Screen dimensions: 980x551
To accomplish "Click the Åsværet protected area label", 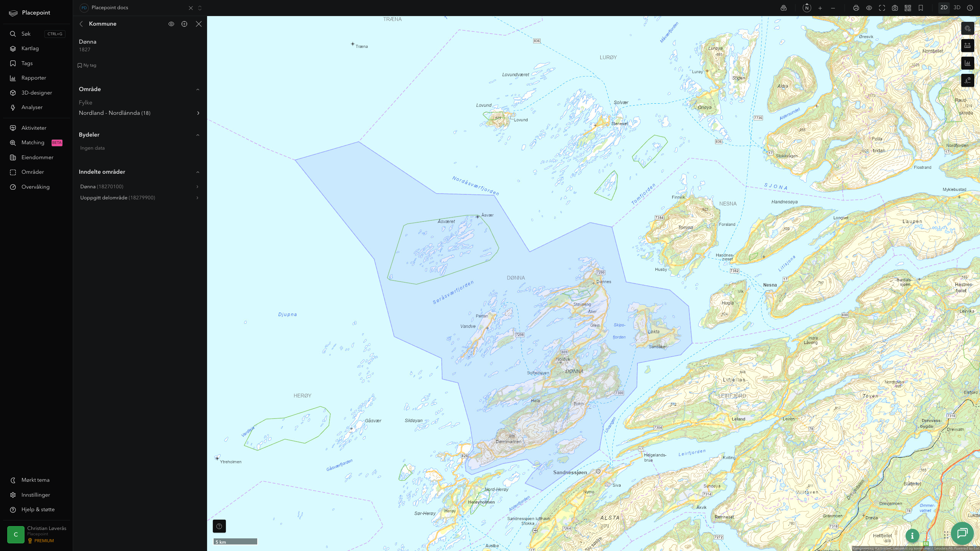I will [x=446, y=222].
